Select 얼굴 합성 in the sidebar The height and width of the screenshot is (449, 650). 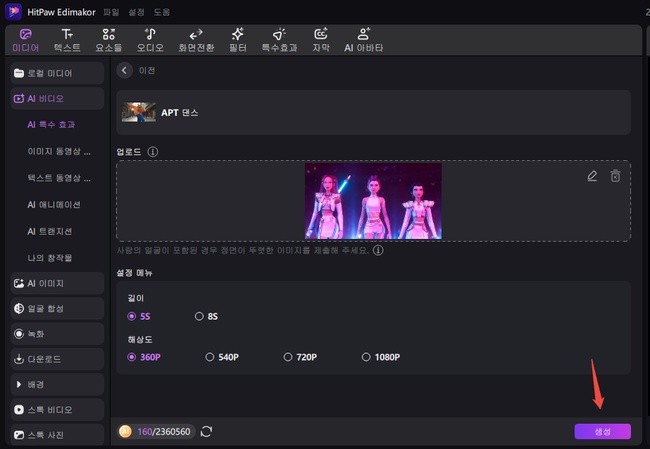click(57, 309)
